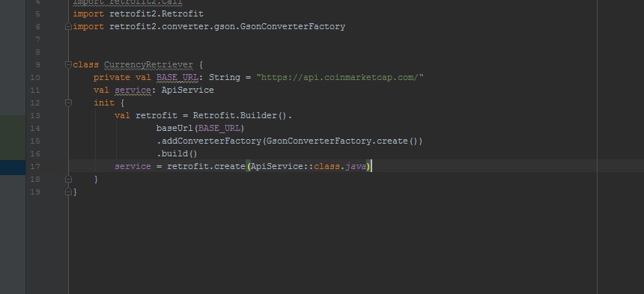
Task: Click Retrofit.Builder() on line 13
Action: tap(240, 116)
